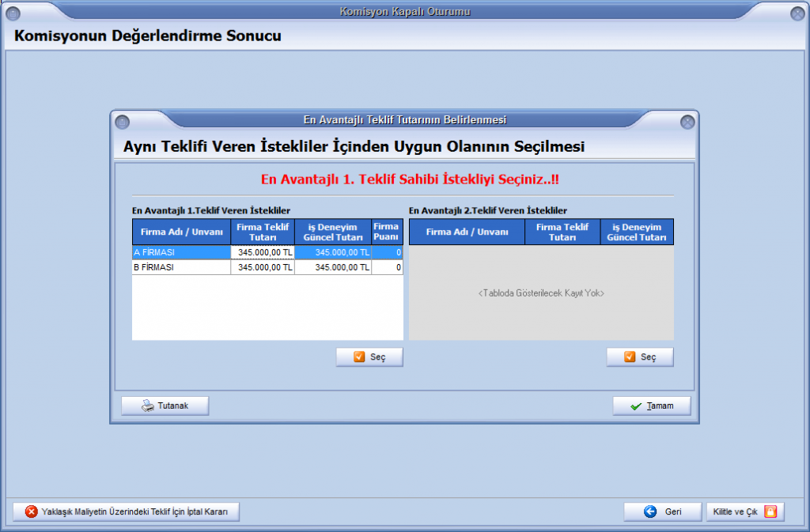
Task: Click the blue back arrow for Geri
Action: tap(650, 511)
